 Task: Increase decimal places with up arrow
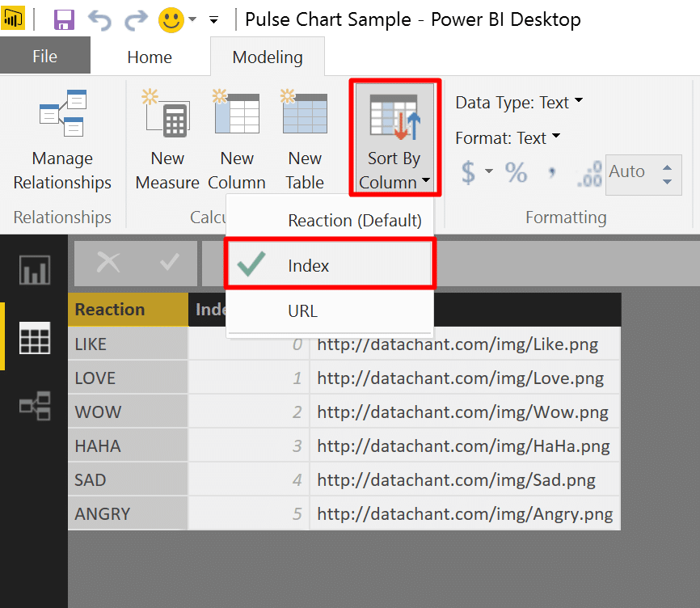(667, 168)
